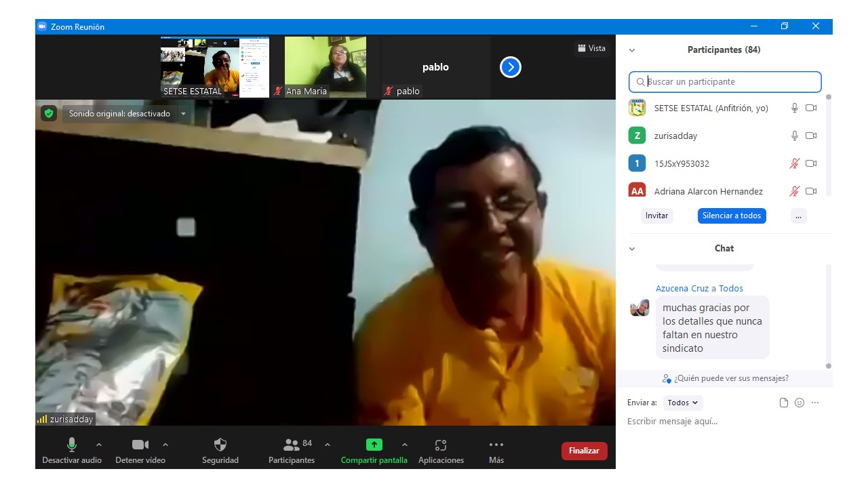This screenshot has height=488, width=868.
Task: Unmute Adriana Alarcon Hernandez mic icon
Action: (x=795, y=191)
